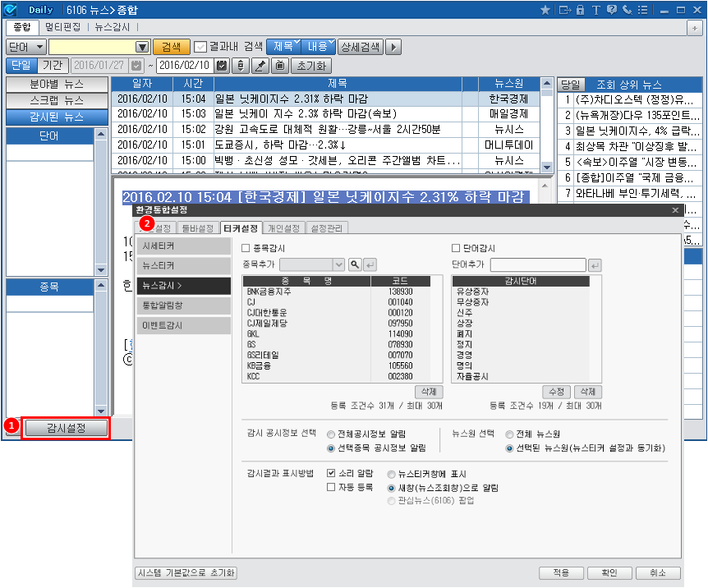Click the pen marker icon in date toolbar
The height and width of the screenshot is (588, 708).
260,66
